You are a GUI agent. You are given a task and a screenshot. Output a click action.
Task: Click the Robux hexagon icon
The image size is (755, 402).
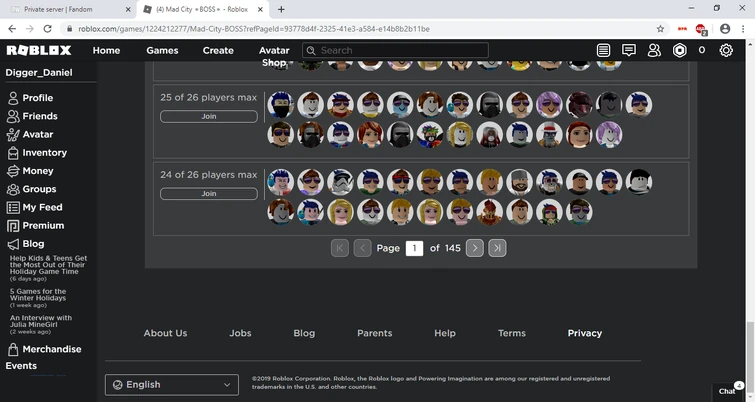coord(679,50)
